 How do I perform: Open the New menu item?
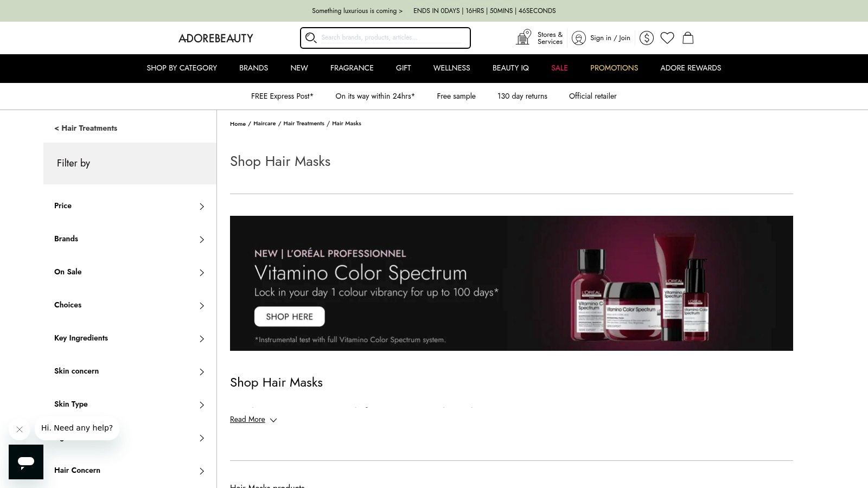(x=299, y=68)
